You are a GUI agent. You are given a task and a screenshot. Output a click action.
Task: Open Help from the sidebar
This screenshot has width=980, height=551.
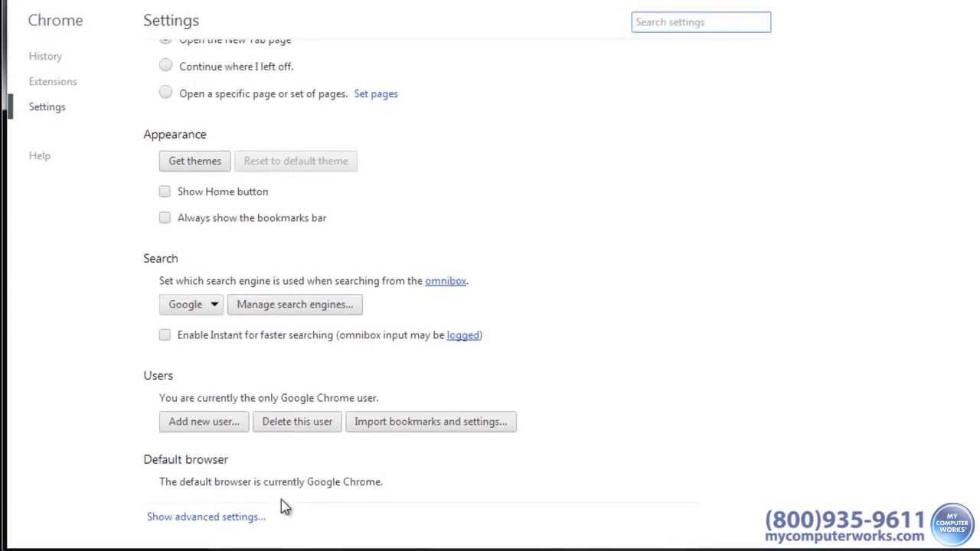click(x=39, y=155)
